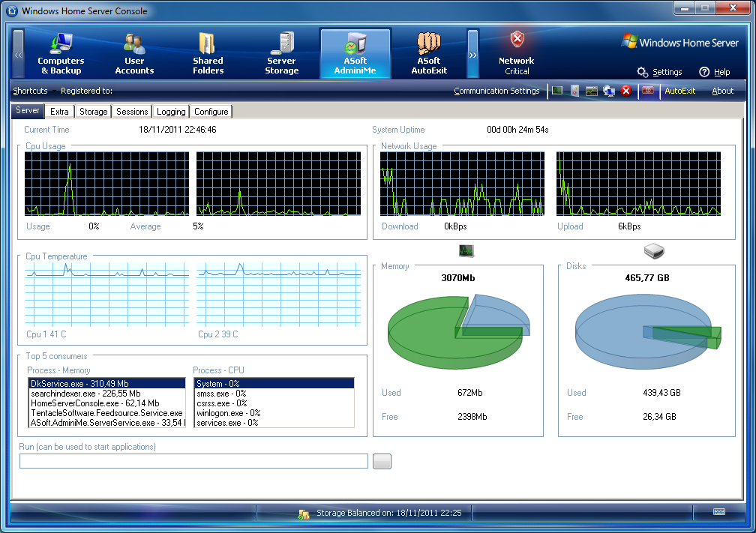Click the Current Time value 18/11/2011 22:46:46
Viewport: 756px width, 533px height.
[x=178, y=130]
